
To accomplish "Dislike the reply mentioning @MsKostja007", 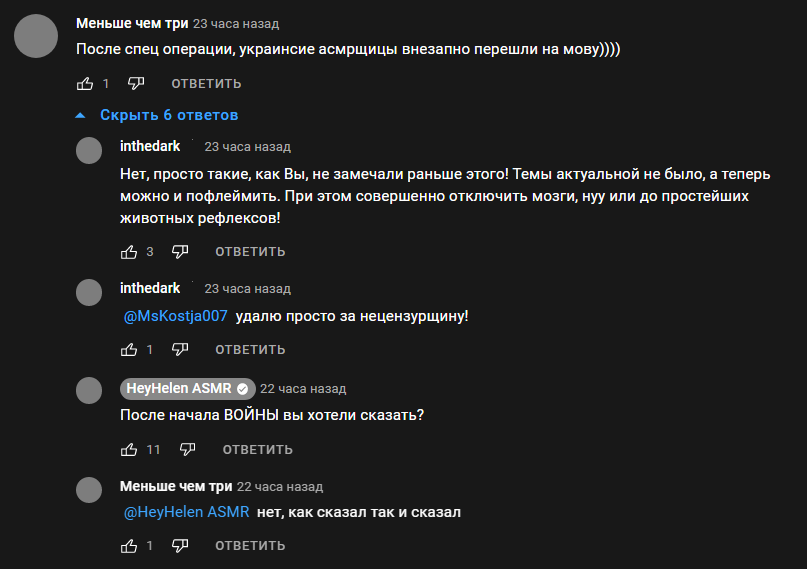I will pos(180,350).
